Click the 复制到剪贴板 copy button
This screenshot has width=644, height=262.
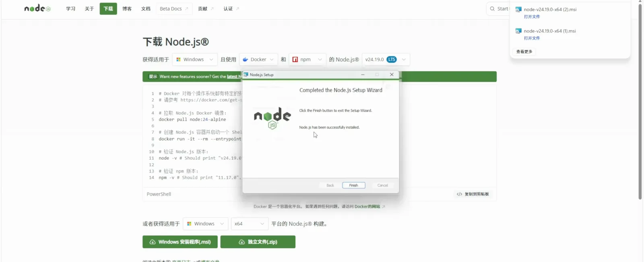tap(473, 194)
